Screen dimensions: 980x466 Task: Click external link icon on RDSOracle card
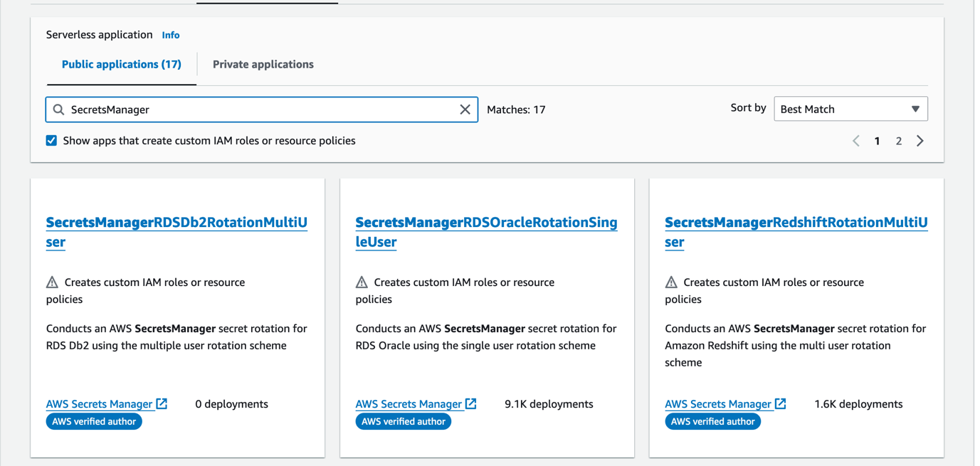[x=471, y=403]
